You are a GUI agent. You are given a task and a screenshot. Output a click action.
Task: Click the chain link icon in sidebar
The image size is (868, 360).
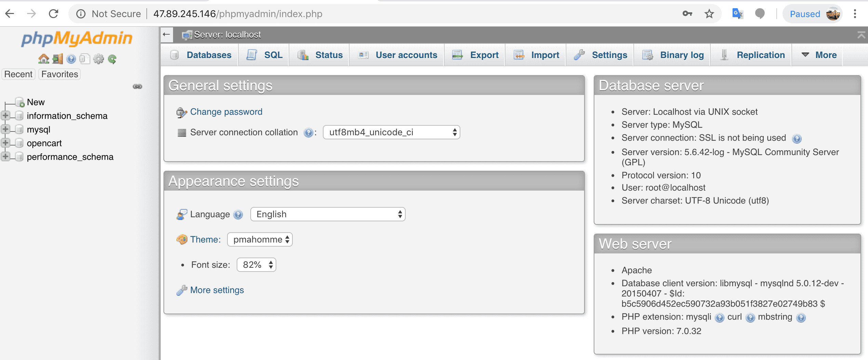(137, 86)
